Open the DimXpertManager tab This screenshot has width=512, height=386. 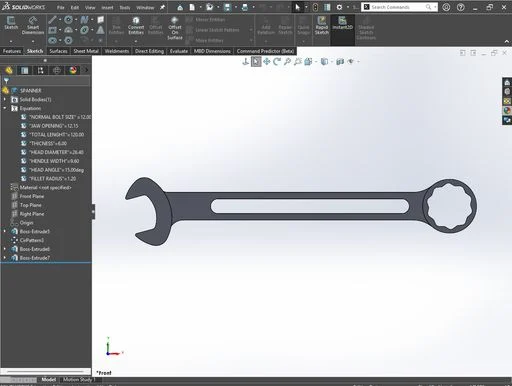57,70
